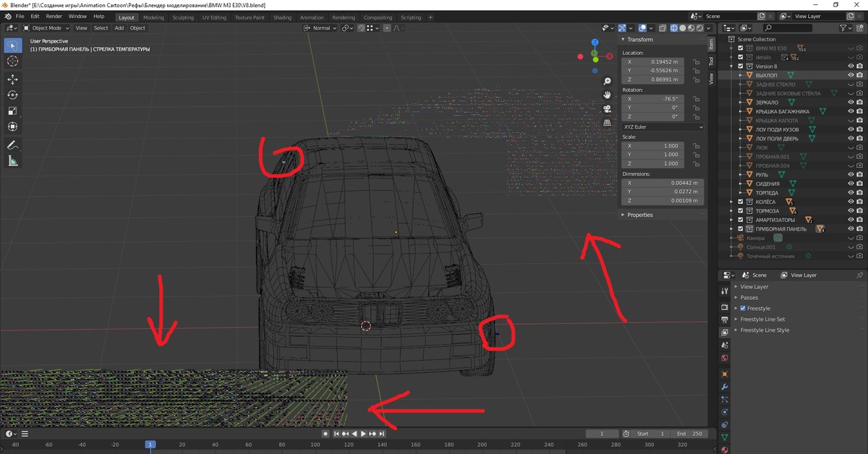
Task: Open the Render menu
Action: click(x=54, y=17)
